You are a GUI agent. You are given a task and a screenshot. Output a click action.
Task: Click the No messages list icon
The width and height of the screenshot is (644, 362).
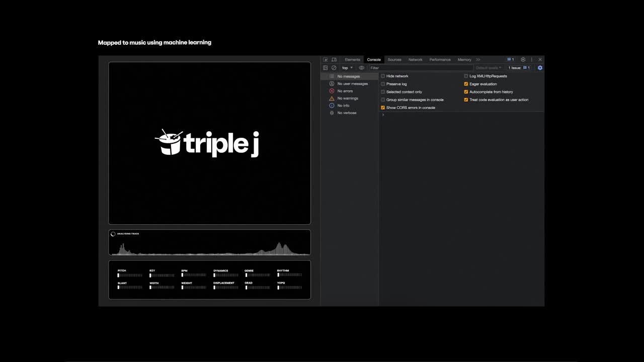(332, 76)
